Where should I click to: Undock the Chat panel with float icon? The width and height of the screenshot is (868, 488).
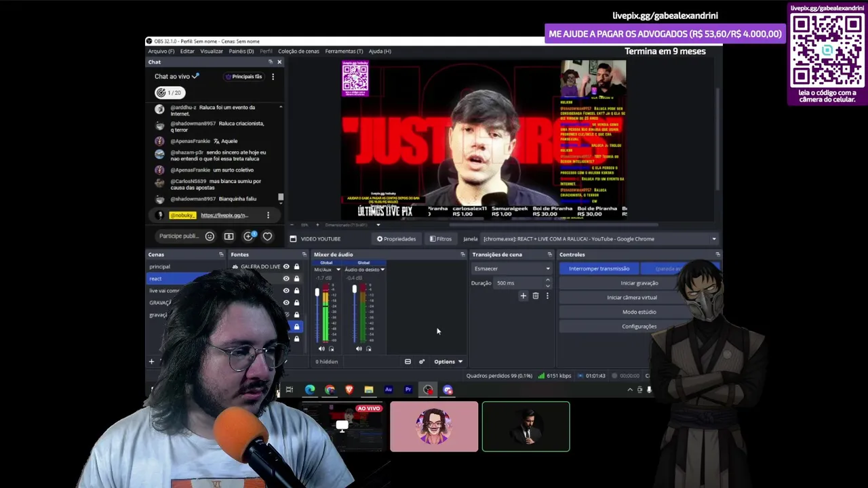tap(270, 62)
